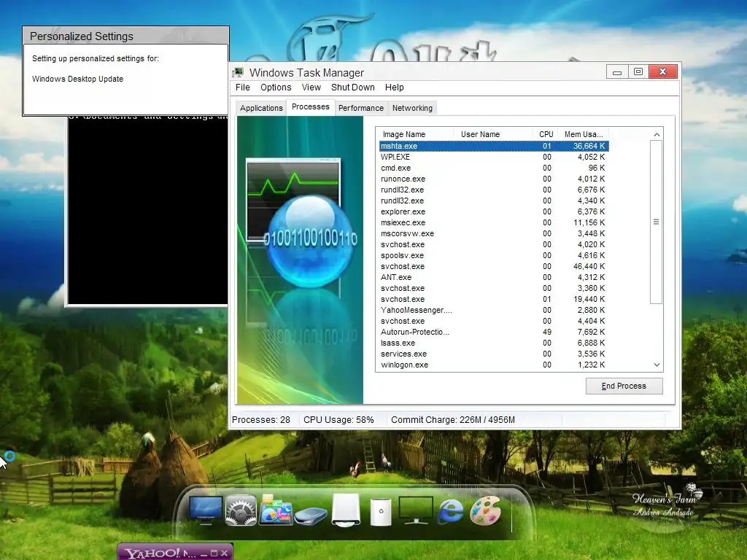This screenshot has width=747, height=560.
Task: Open the documents folder icon in dock
Action: tap(275, 510)
